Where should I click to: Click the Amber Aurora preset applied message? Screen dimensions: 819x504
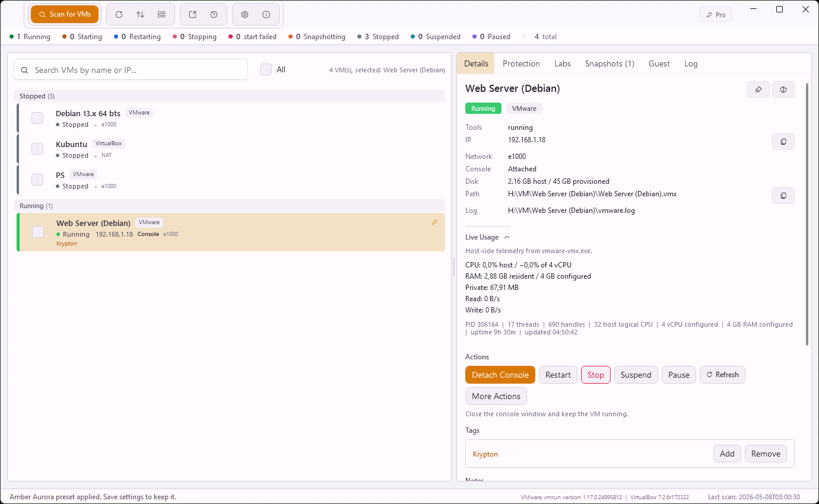pyautogui.click(x=92, y=497)
